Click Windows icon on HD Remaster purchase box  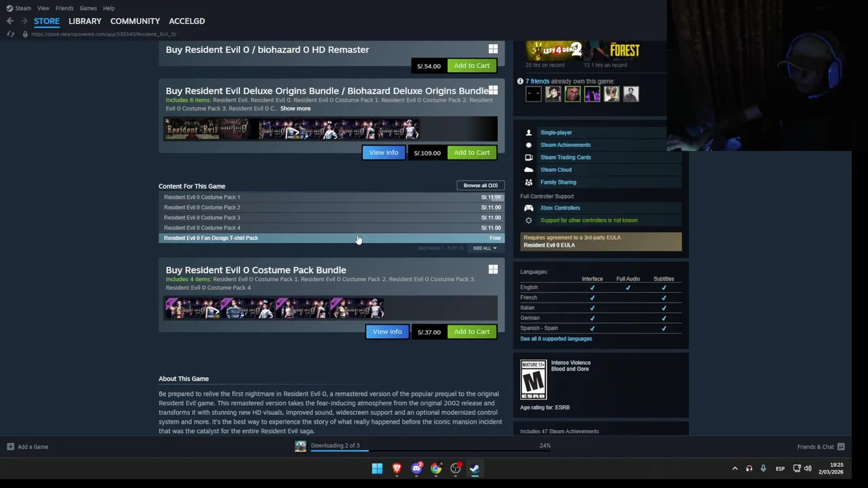[x=493, y=49]
